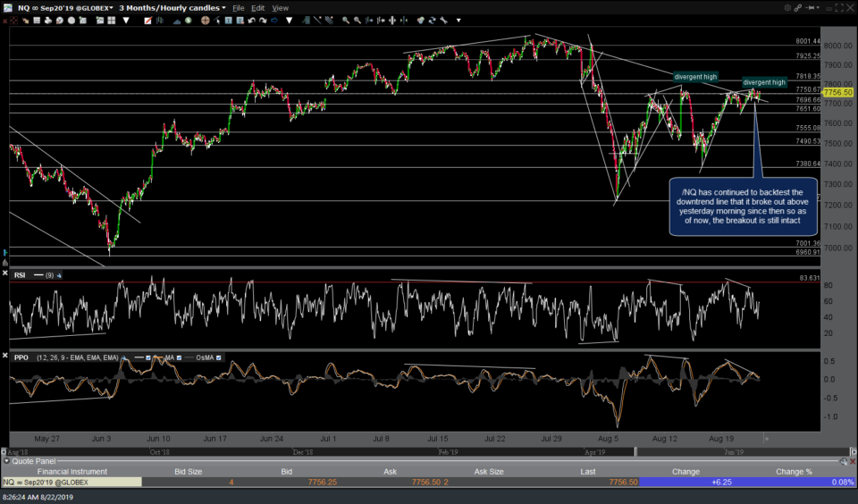The height and width of the screenshot is (504, 858).
Task: Activate the crosshair cursor tool
Action: coord(206,21)
